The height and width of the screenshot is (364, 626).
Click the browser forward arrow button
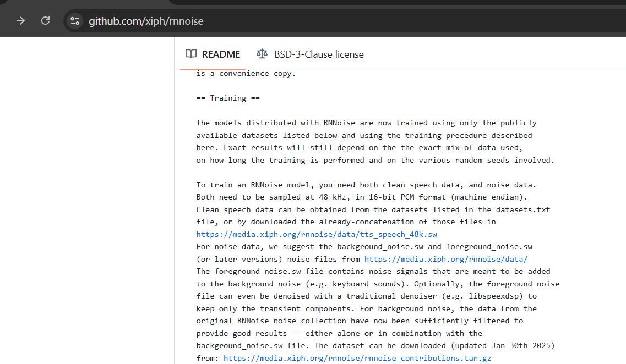point(20,21)
